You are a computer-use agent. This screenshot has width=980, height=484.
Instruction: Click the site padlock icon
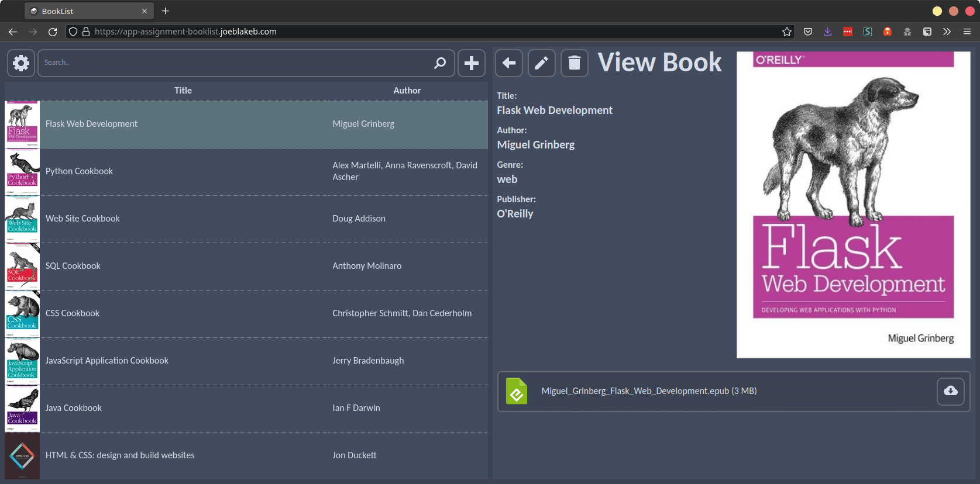[86, 32]
